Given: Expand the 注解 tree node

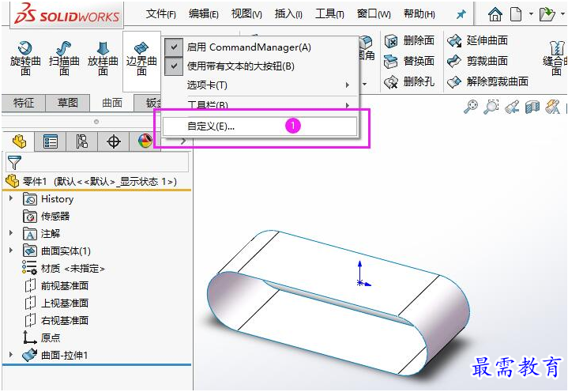Looking at the screenshot, I should pos(11,232).
